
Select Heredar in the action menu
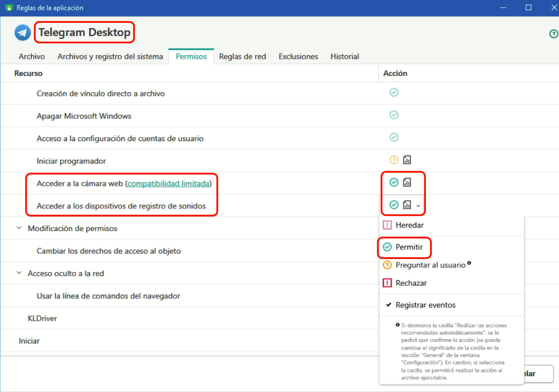451,225
